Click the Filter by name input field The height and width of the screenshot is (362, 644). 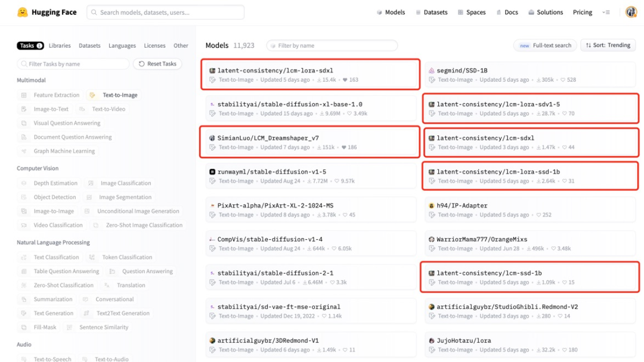[332, 45]
